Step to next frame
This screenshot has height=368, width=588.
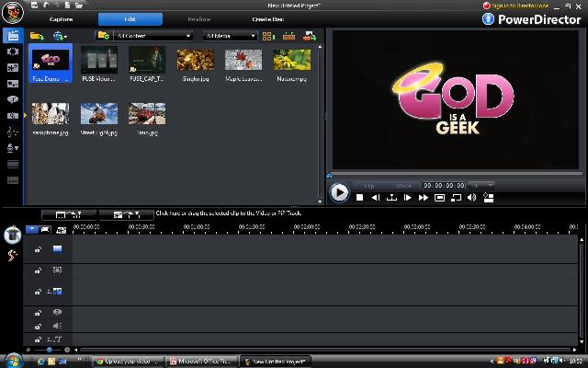coord(407,198)
